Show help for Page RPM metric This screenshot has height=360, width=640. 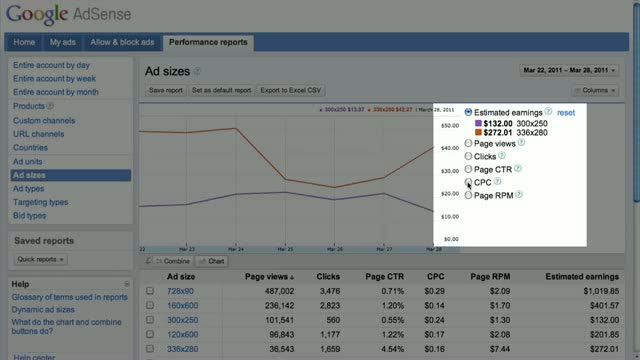[519, 194]
